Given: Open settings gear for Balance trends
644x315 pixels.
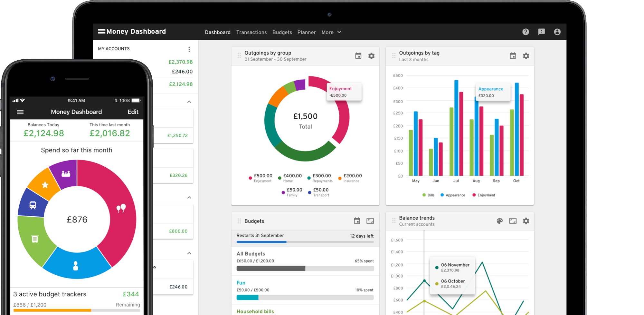Looking at the screenshot, I should tap(526, 221).
